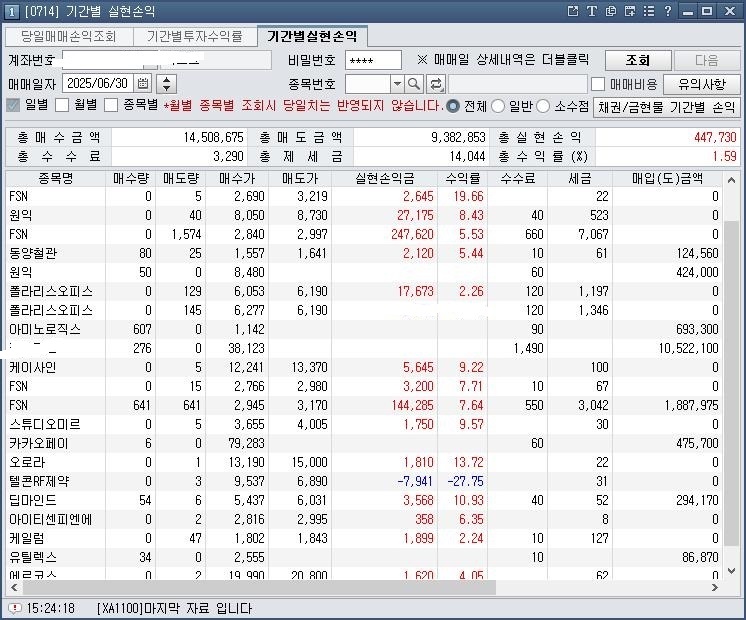
Task: Select the 아미노로직스 row
Action: point(364,329)
